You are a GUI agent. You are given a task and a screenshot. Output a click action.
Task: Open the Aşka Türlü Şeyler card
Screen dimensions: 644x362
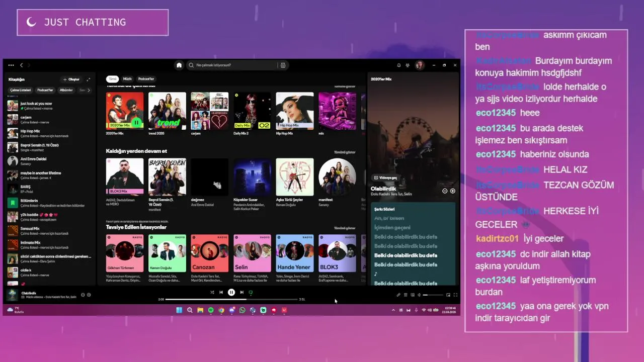pos(295,181)
